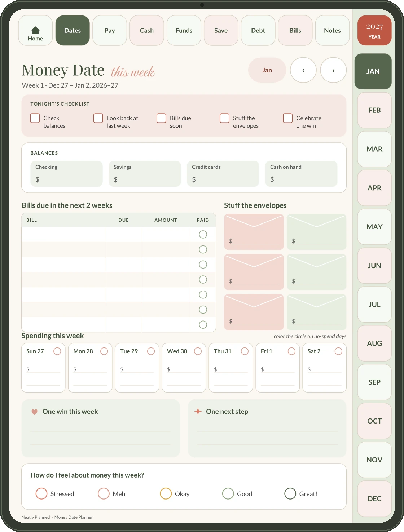This screenshot has height=532, width=404.
Task: Select the bottom green envelope
Action: click(317, 312)
